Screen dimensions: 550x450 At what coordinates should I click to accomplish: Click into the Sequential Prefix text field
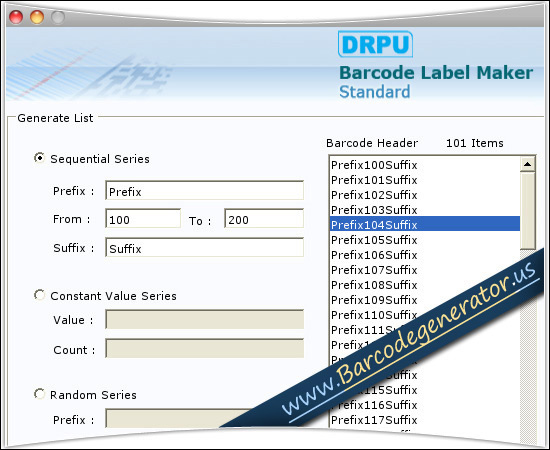pos(204,190)
